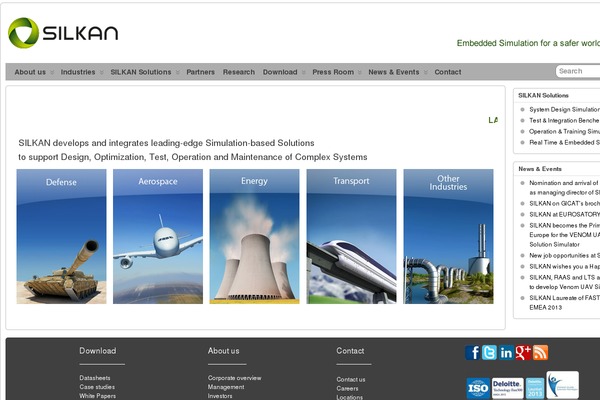Open the White Papers footer link

pos(98,396)
